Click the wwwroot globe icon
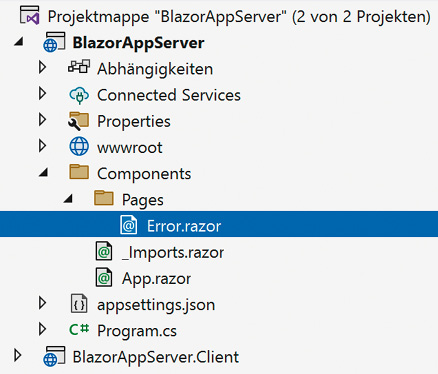The height and width of the screenshot is (374, 438). pyautogui.click(x=79, y=146)
